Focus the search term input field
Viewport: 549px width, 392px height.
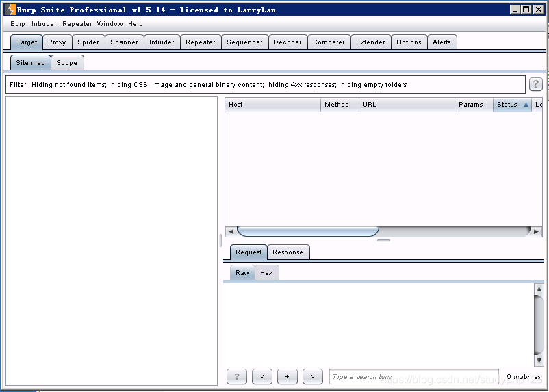click(x=414, y=376)
